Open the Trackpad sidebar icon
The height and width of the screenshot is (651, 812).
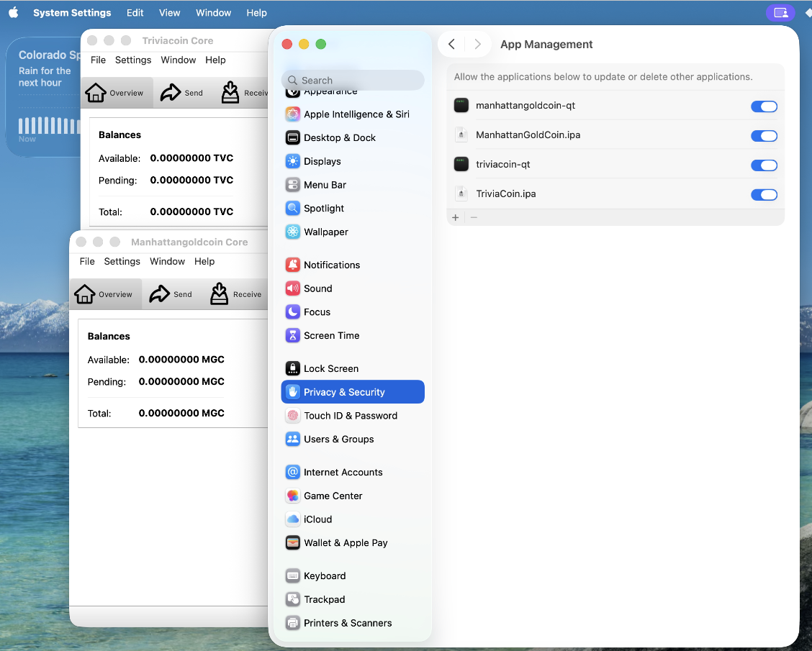pos(292,599)
